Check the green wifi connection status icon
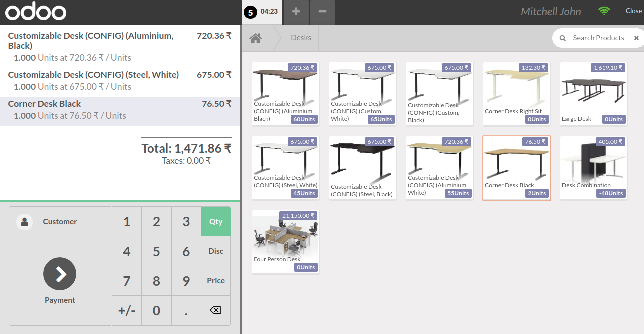The width and height of the screenshot is (644, 334). tap(604, 11)
